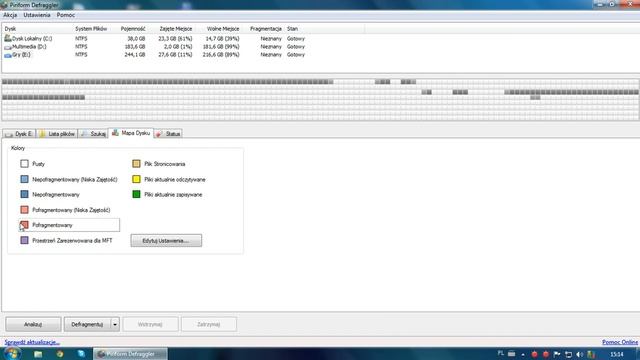Select the Gry (E:) drive icon
Viewport: 640px width, 360px height.
pos(8,55)
